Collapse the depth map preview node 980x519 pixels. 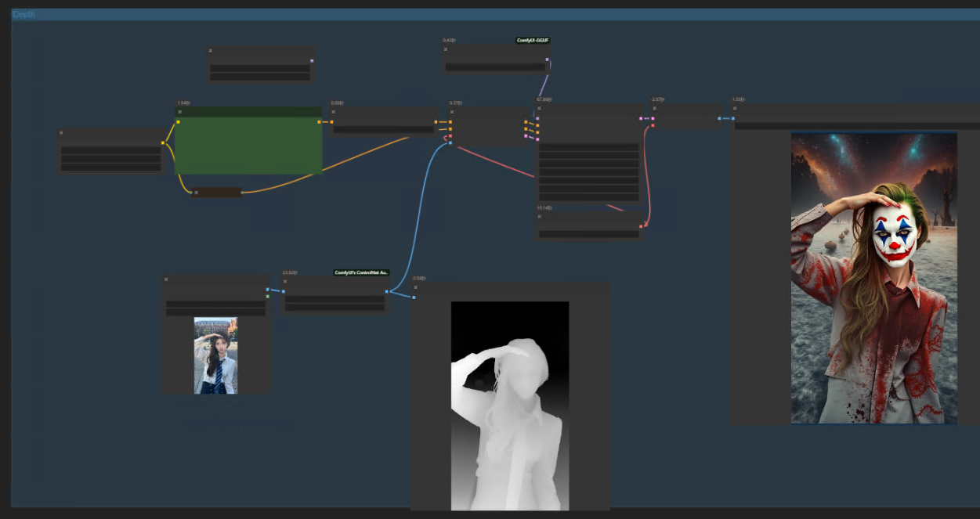point(414,287)
